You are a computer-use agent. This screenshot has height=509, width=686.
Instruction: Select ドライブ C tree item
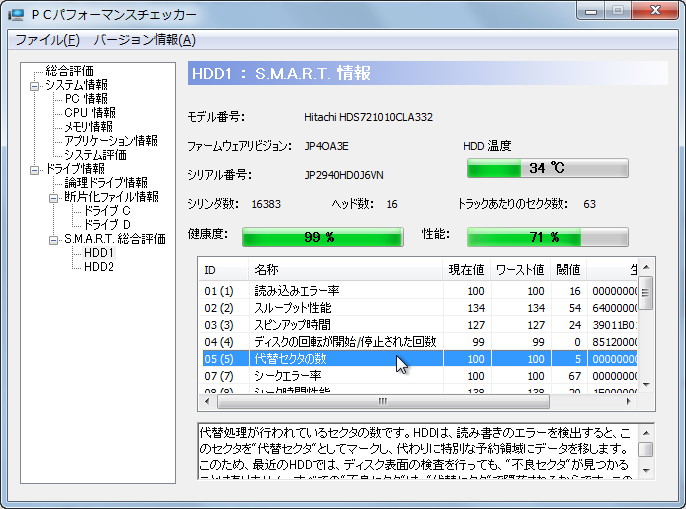(x=107, y=211)
